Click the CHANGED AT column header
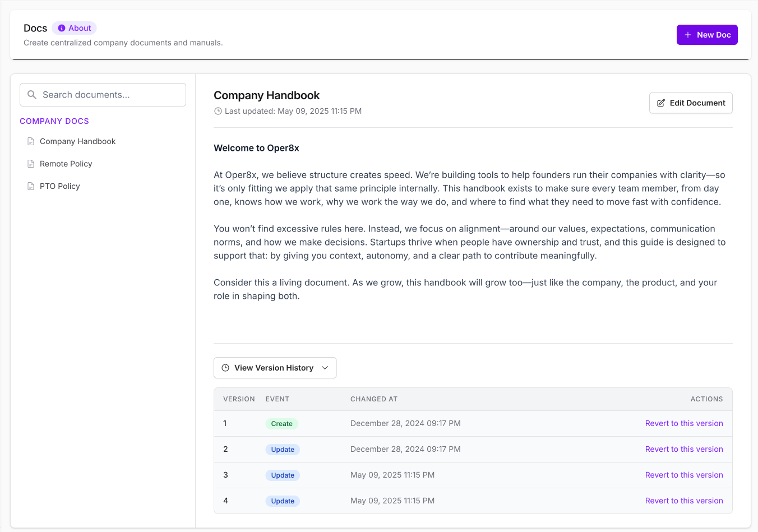The height and width of the screenshot is (532, 758). (374, 399)
